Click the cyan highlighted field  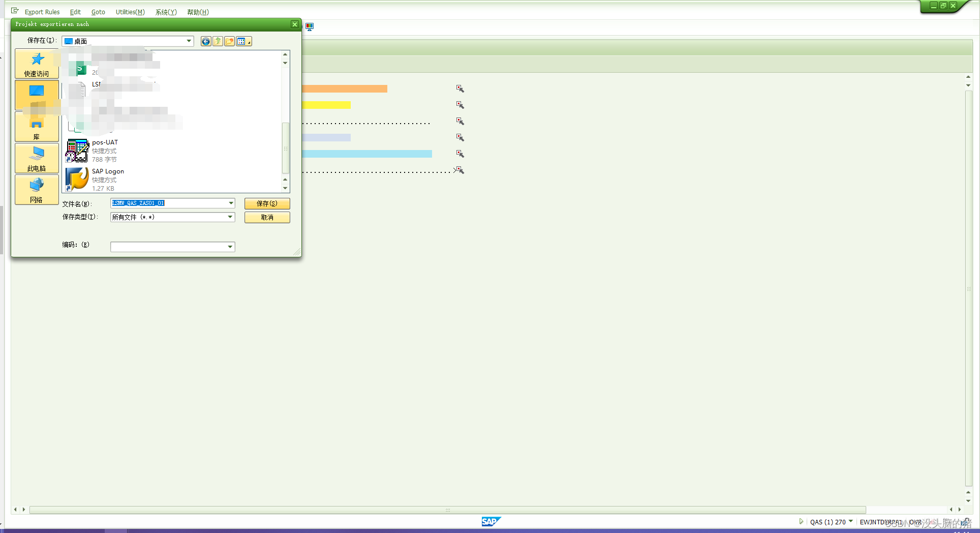pos(367,154)
